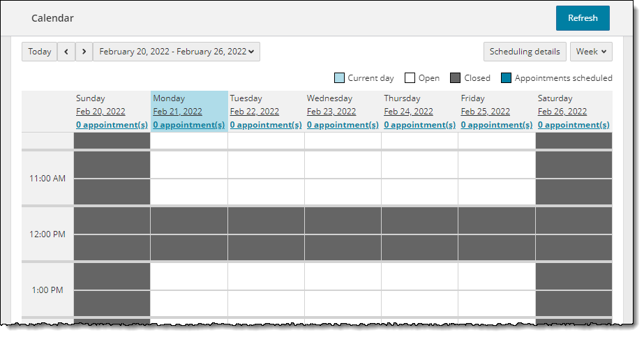View Thursday's 0 appointment(s) link
Viewport: 644px width, 337px height.
420,125
